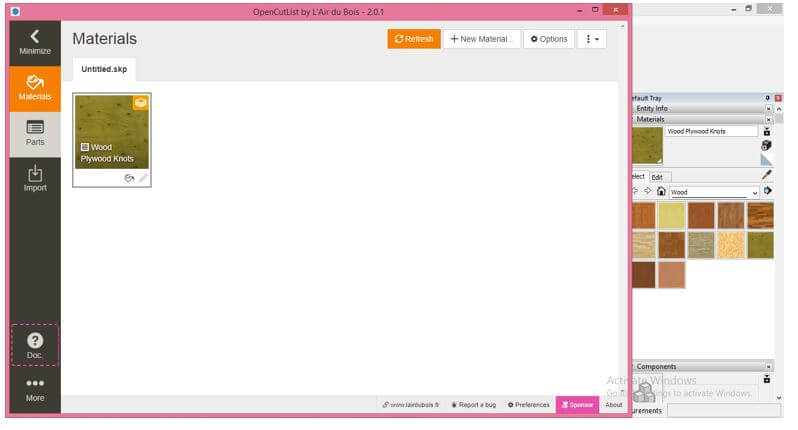Pick the dark striped wood swatch in first row
Screen dimensions: 798x430
tap(760, 215)
